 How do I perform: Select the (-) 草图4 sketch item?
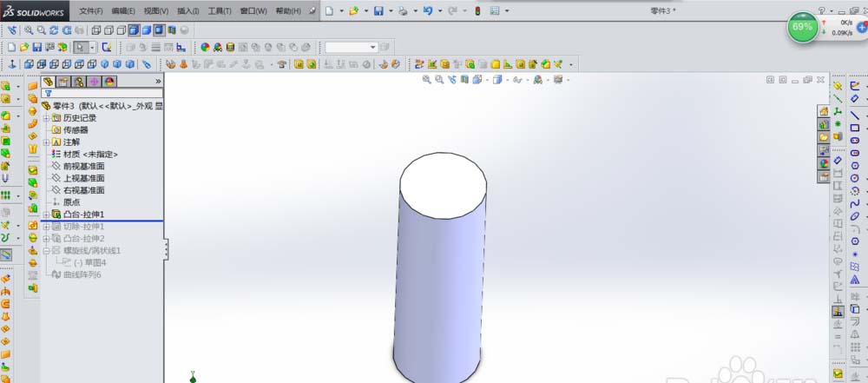pyautogui.click(x=83, y=262)
